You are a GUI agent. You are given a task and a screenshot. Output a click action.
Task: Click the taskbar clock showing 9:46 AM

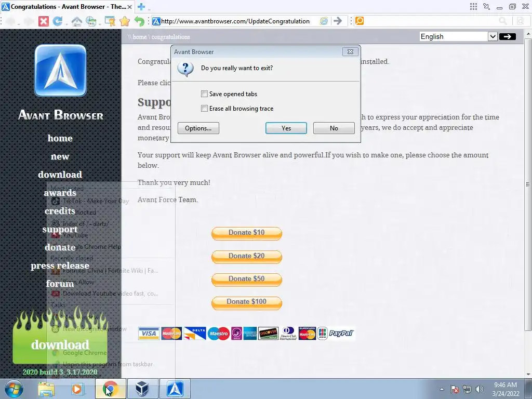pyautogui.click(x=506, y=389)
